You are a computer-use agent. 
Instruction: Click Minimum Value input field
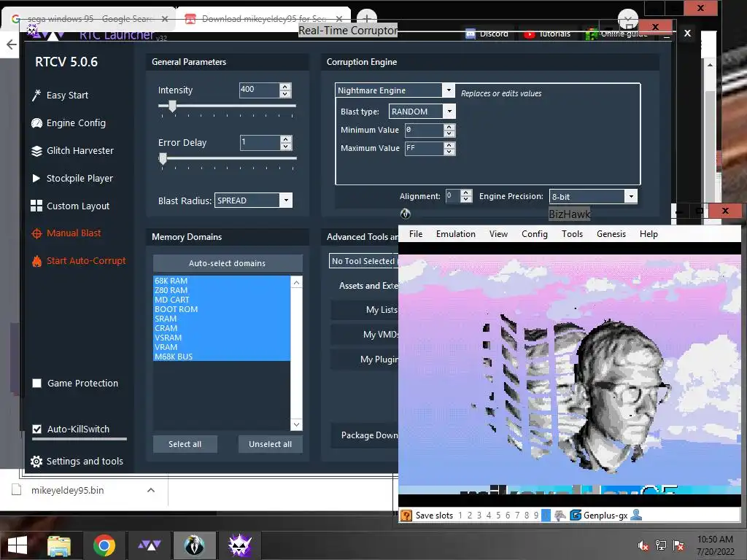pos(424,130)
